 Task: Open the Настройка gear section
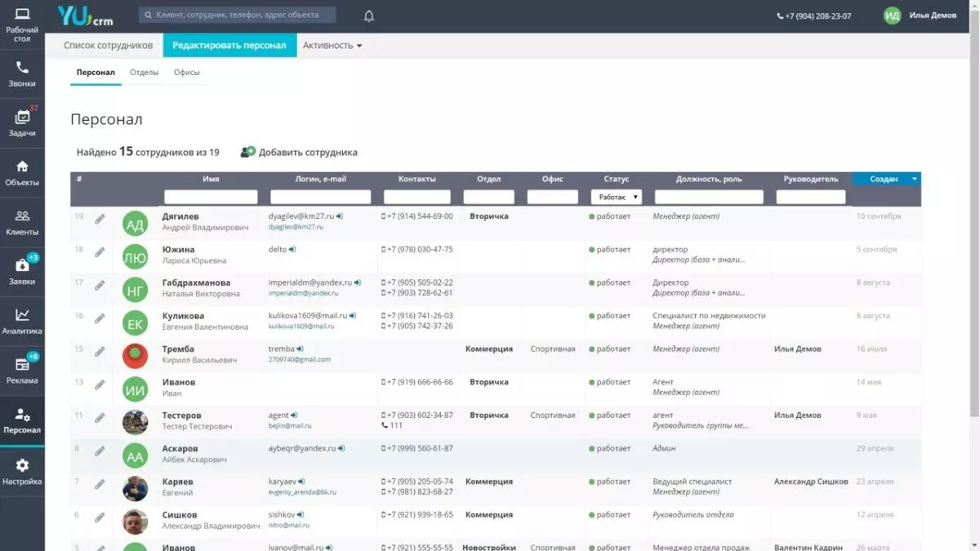(x=22, y=471)
